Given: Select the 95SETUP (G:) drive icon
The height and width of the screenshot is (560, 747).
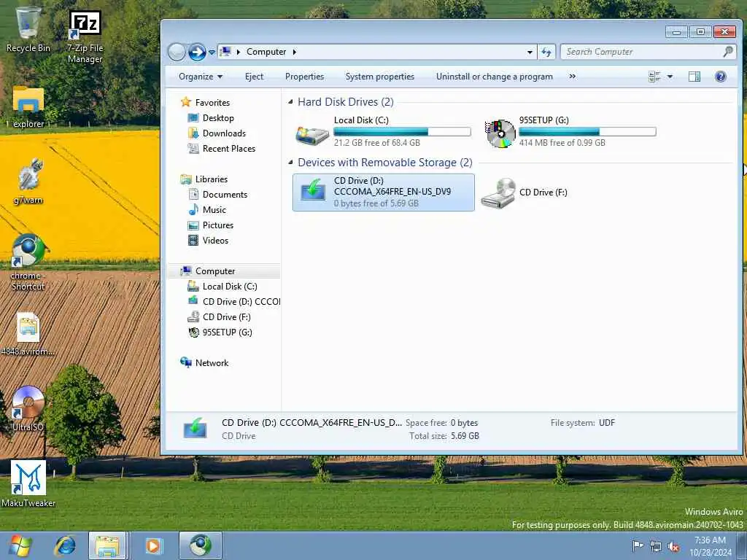Looking at the screenshot, I should tap(500, 133).
